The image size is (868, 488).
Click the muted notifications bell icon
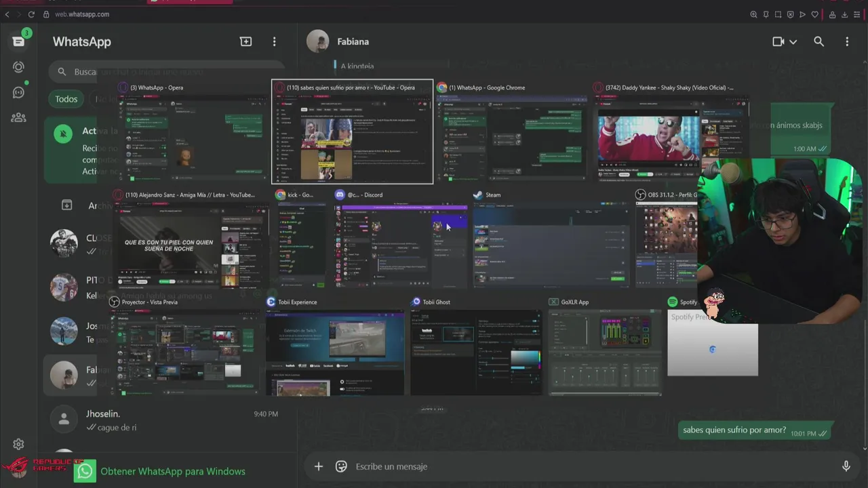(x=63, y=134)
